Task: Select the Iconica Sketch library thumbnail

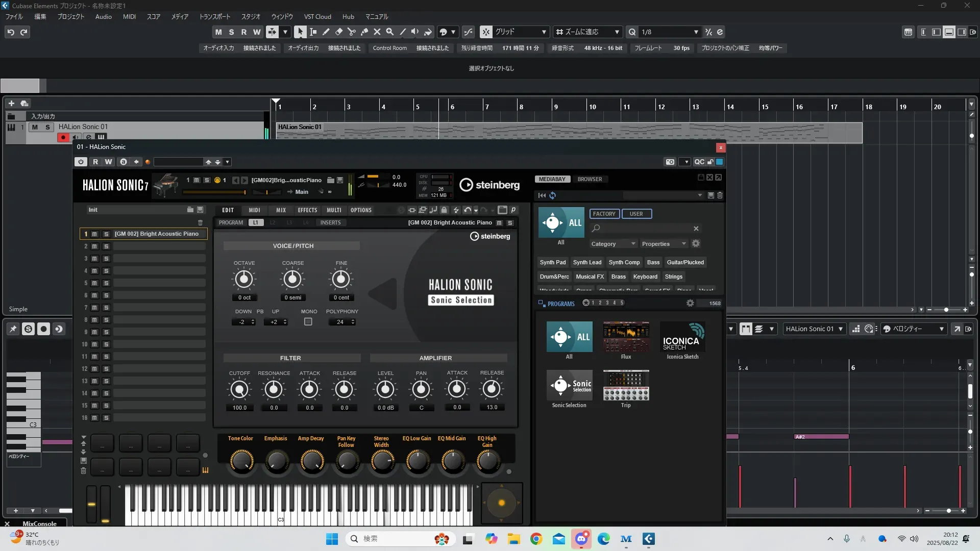Action: (x=682, y=337)
